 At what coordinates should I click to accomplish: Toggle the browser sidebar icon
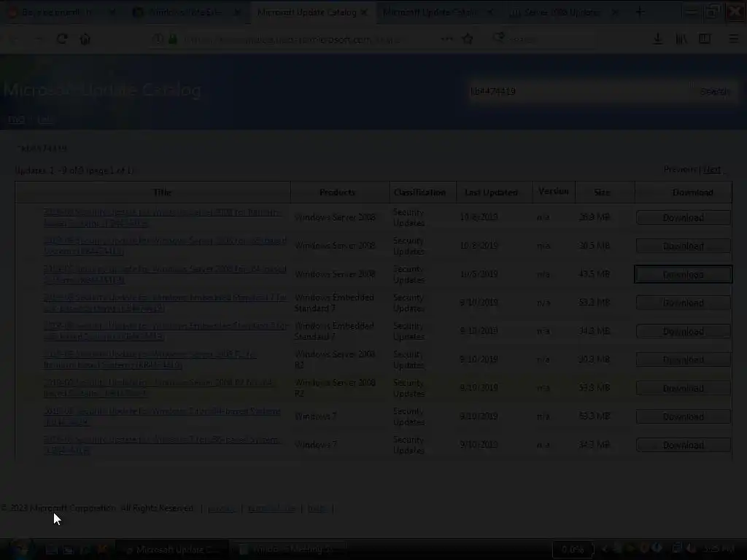[705, 39]
